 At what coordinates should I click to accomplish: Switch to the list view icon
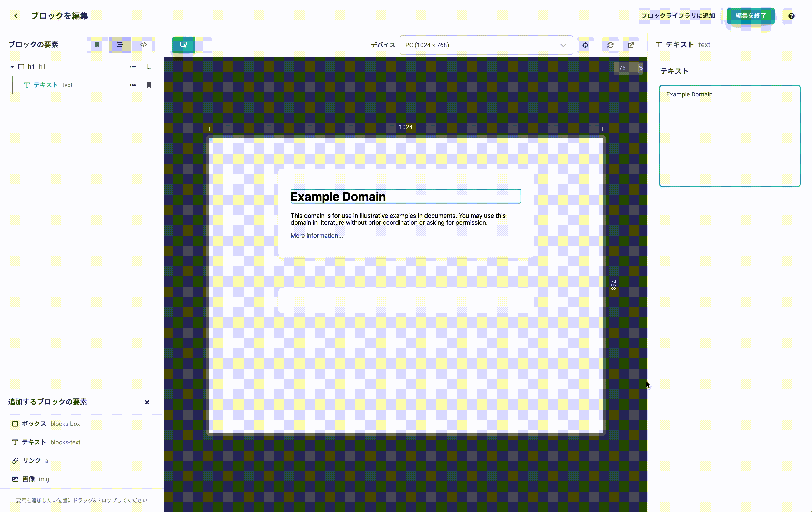tap(120, 45)
